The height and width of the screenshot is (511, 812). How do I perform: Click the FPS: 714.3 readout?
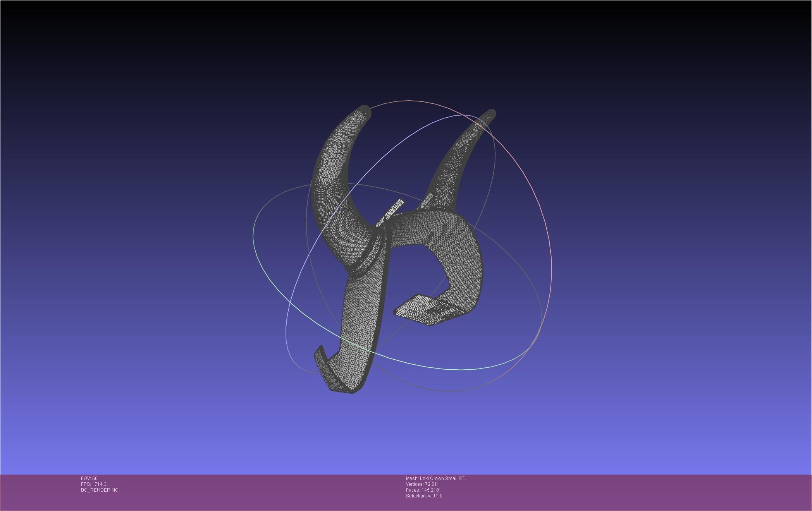[94, 484]
